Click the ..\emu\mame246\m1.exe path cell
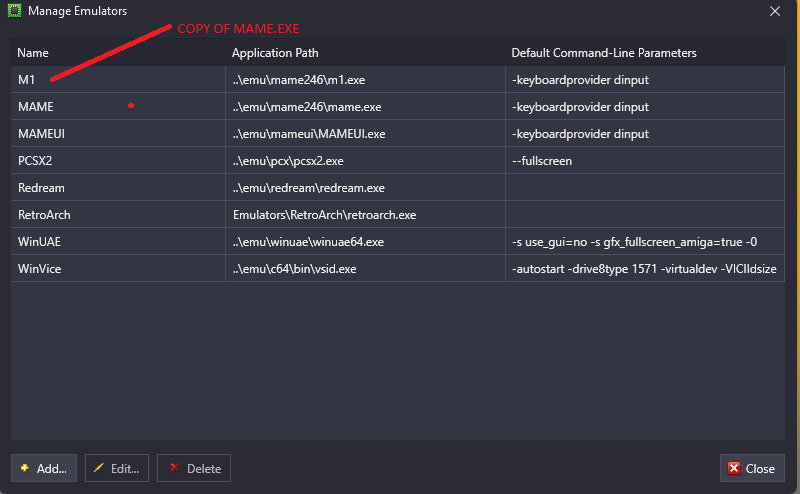 (x=365, y=80)
